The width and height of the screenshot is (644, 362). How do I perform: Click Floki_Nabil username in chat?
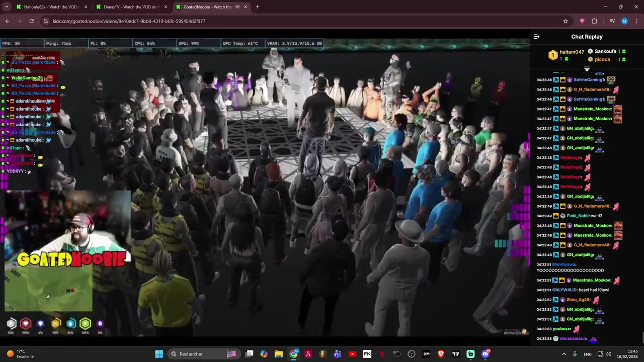(x=578, y=216)
